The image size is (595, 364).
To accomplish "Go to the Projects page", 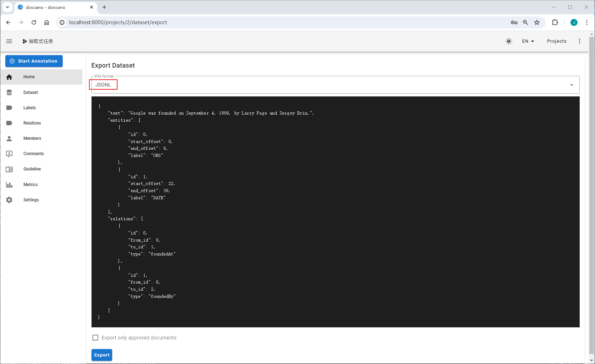I will point(557,41).
